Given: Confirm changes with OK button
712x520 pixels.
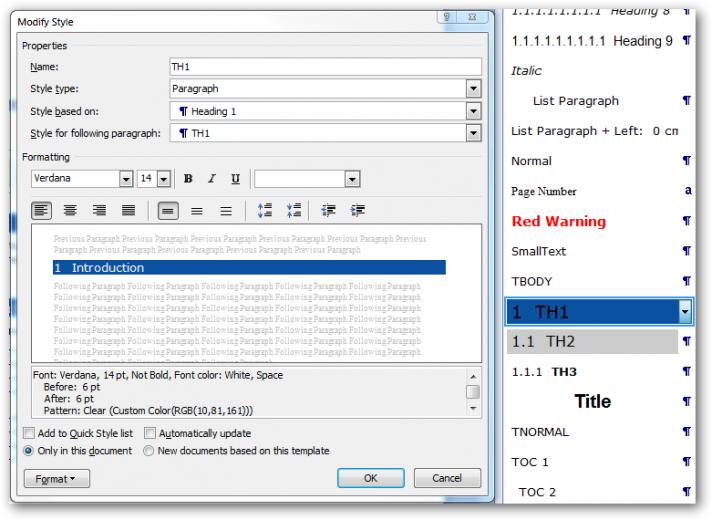Looking at the screenshot, I should (x=371, y=478).
